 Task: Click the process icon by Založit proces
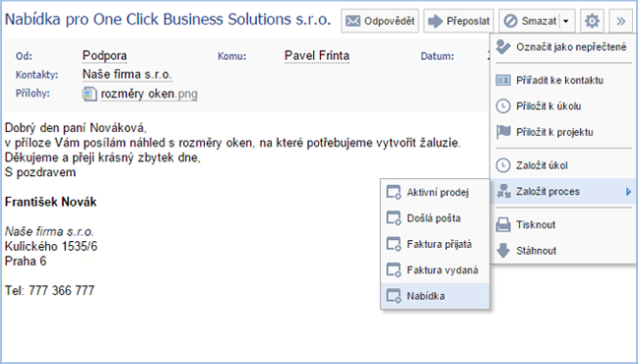tap(504, 191)
